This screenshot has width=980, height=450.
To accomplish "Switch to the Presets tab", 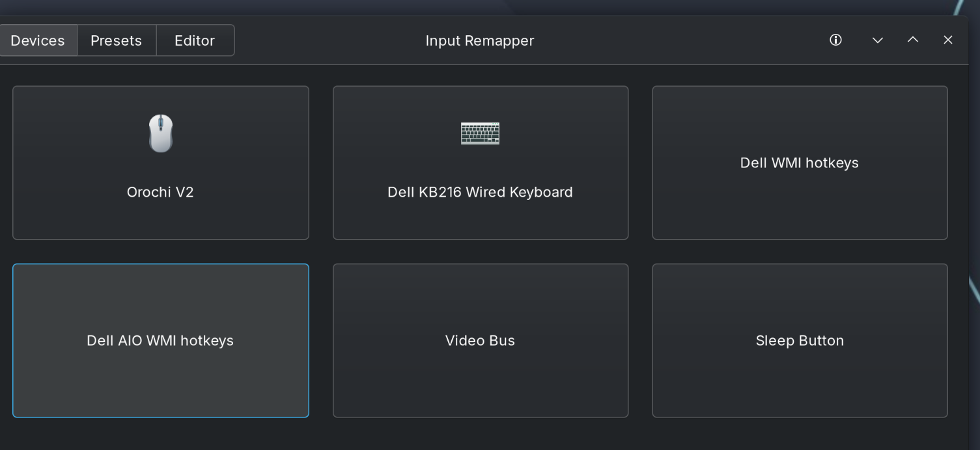I will point(116,40).
